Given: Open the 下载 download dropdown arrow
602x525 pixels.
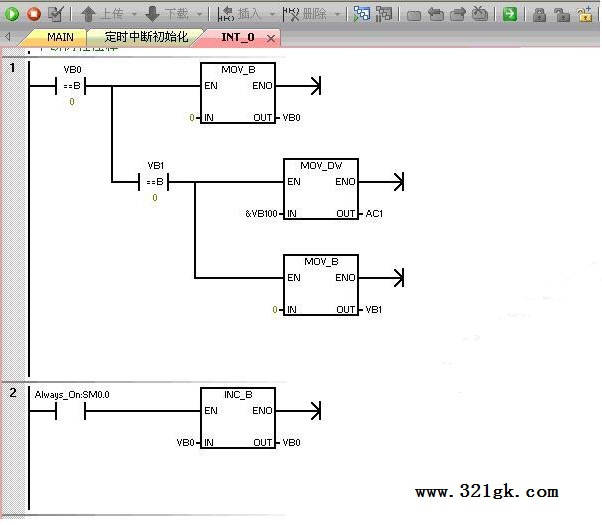Looking at the screenshot, I should click(x=199, y=15).
